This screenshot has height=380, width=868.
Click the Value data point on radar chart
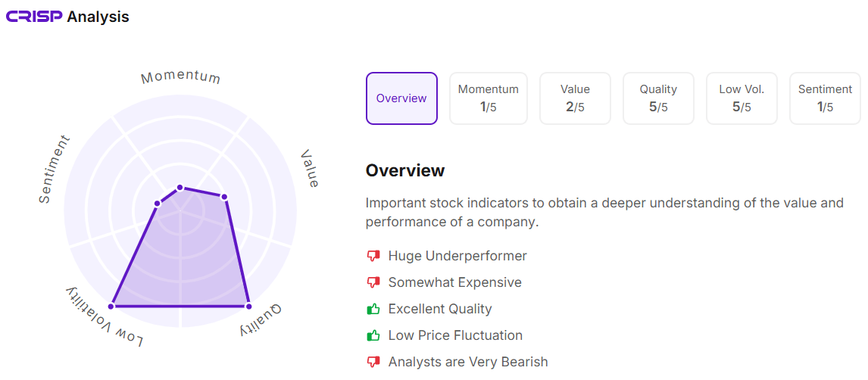tap(224, 197)
